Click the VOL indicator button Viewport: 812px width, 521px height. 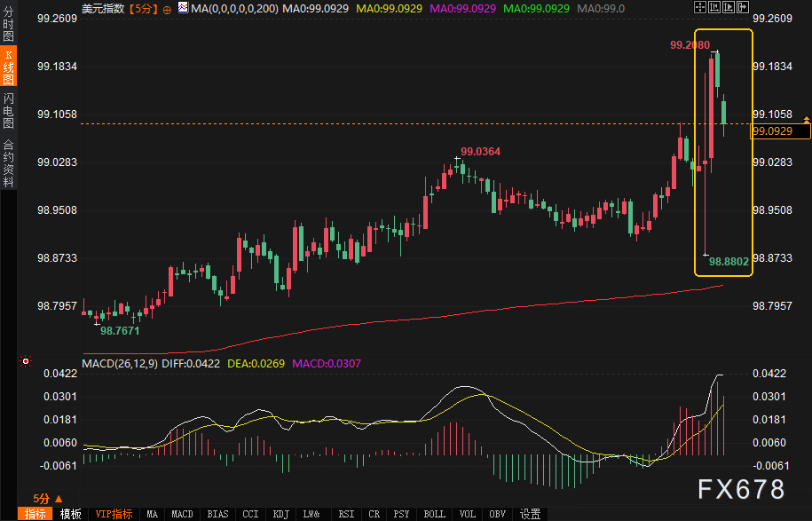[469, 514]
